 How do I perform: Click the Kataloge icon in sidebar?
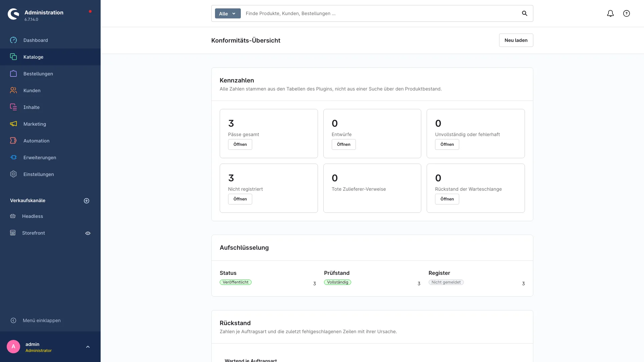pos(13,57)
